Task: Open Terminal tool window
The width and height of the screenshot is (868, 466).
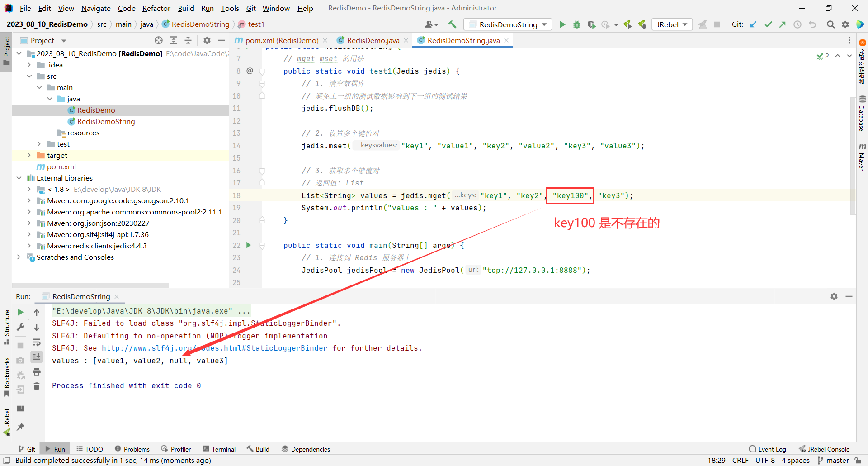Action: click(x=219, y=449)
